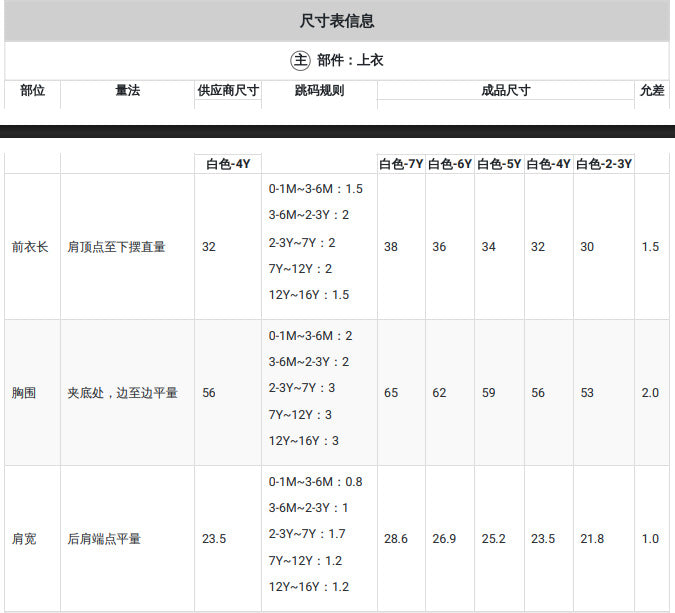
Task: Click the 12Y~16Y：3 rule
Action: [x=303, y=441]
